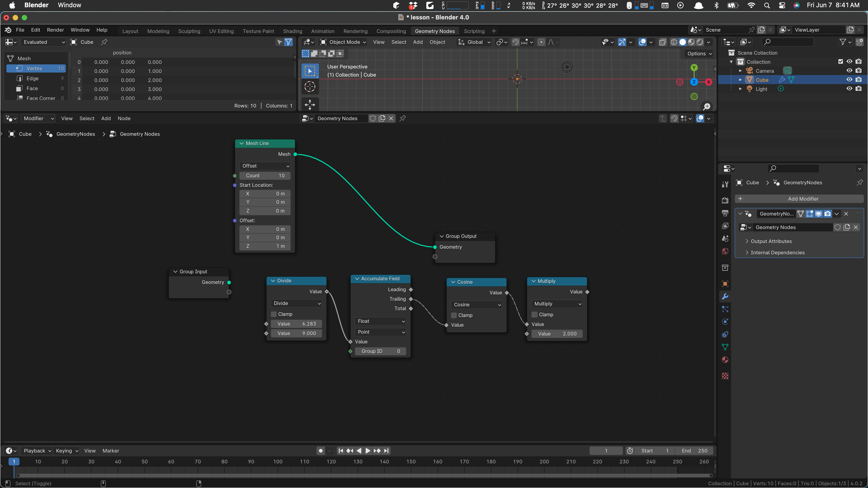Open the Modifiers wrench tab

click(725, 296)
